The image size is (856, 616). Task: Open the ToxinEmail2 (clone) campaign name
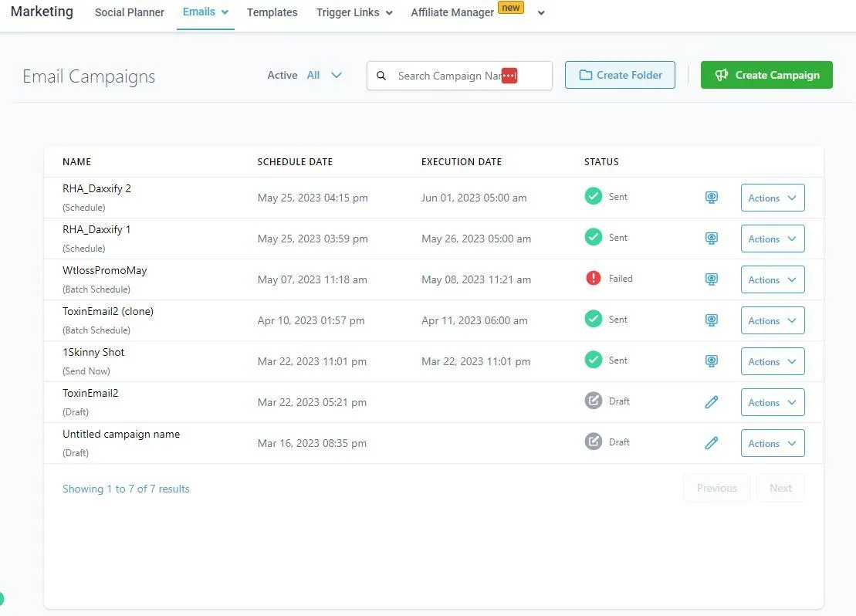tap(108, 311)
